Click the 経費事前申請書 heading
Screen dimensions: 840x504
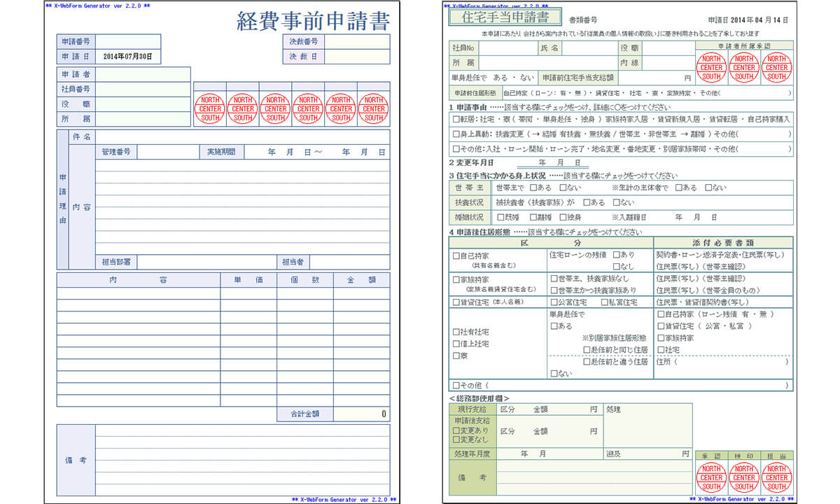[x=313, y=22]
